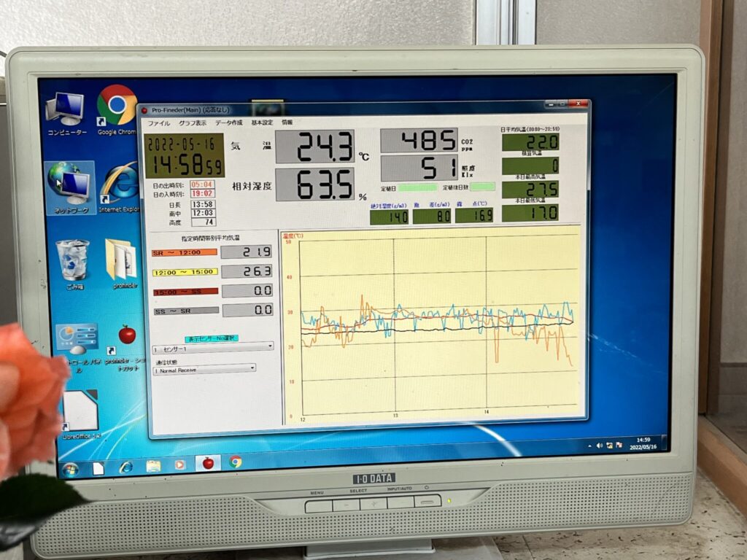The height and width of the screenshot is (560, 747).
Task: Expand the Normal Receive status dropdown
Action: coord(204,370)
